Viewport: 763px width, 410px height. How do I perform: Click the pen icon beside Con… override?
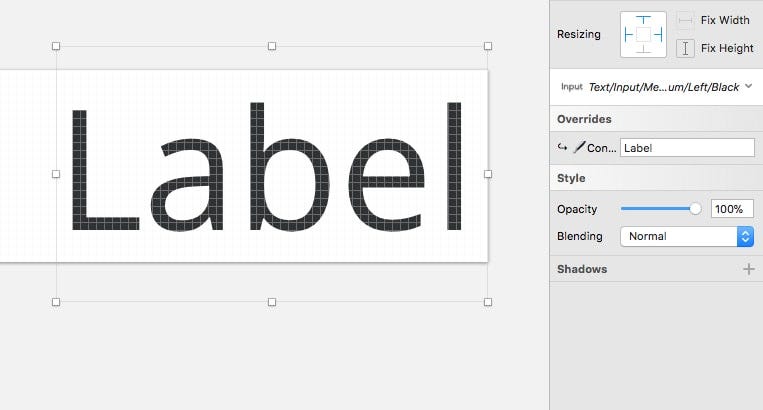point(579,147)
